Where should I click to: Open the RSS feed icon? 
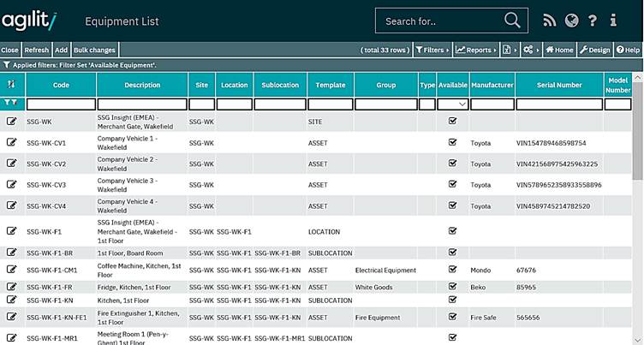click(x=551, y=21)
